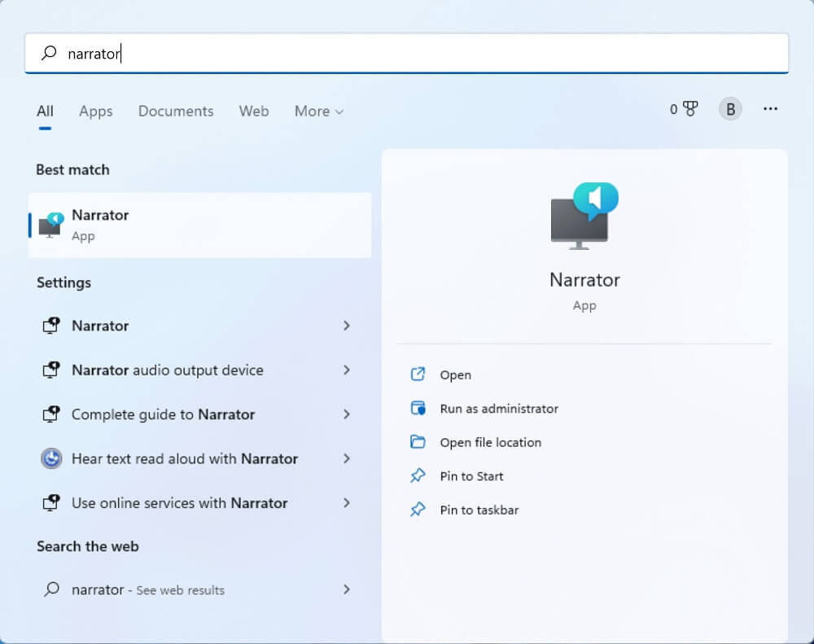
Task: Open the Web search tab
Action: coord(254,111)
